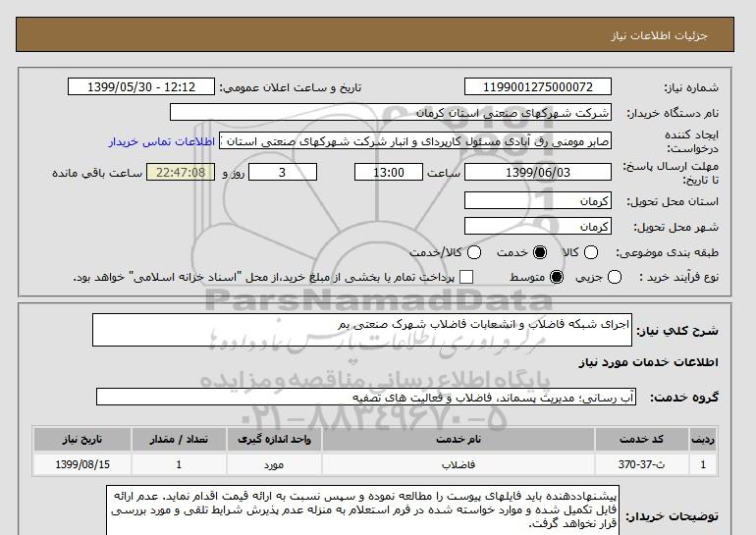Click the buyer organization name field
This screenshot has width=756, height=535.
391,113
